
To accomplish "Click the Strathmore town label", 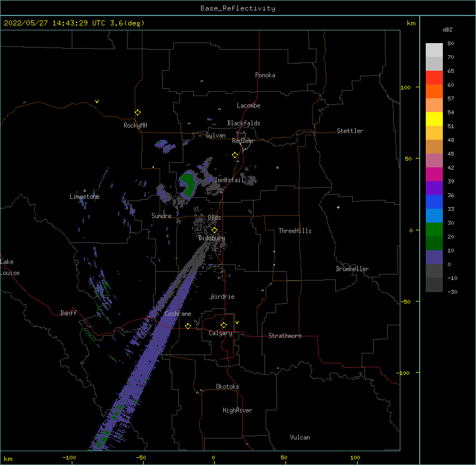I will pos(285,336).
